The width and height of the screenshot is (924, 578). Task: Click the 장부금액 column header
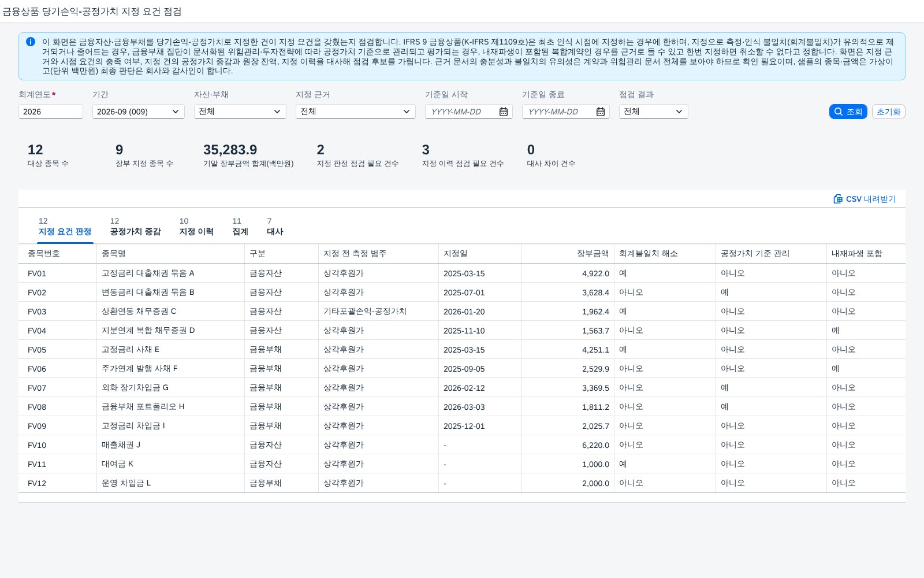568,254
